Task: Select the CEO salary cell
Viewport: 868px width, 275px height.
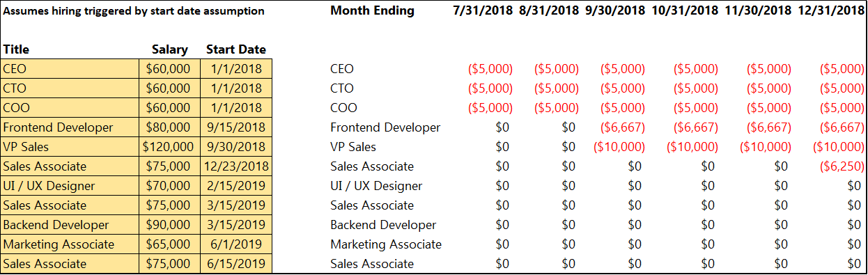Action: (171, 69)
